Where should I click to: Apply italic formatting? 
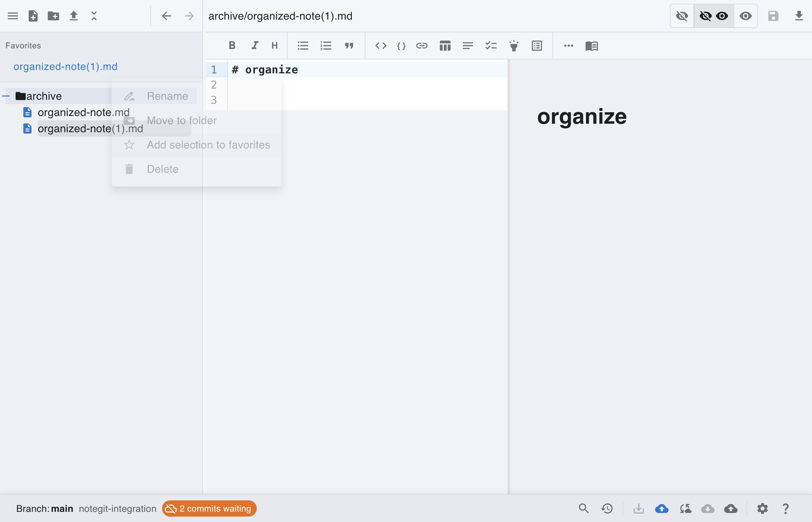coord(255,45)
